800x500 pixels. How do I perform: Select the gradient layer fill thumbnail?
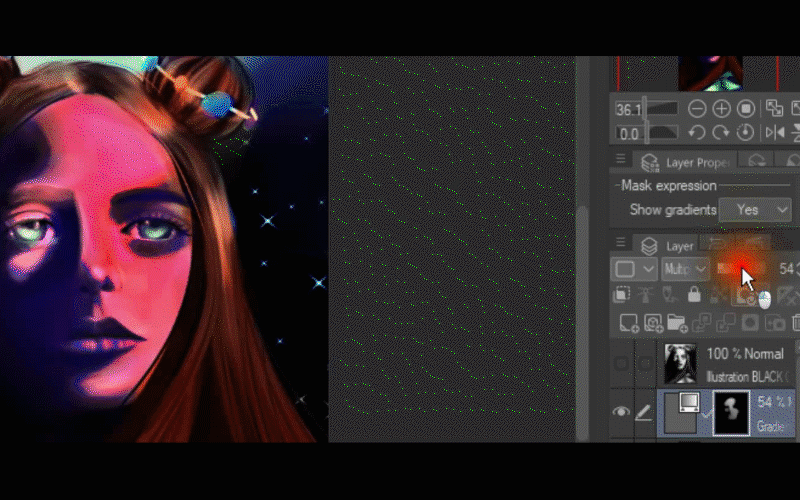click(x=681, y=414)
